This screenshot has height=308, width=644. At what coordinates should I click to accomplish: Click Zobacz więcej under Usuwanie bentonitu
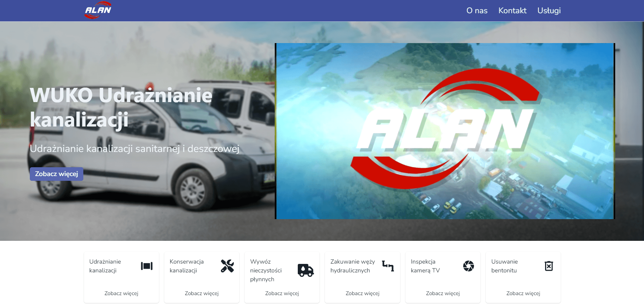[523, 293]
